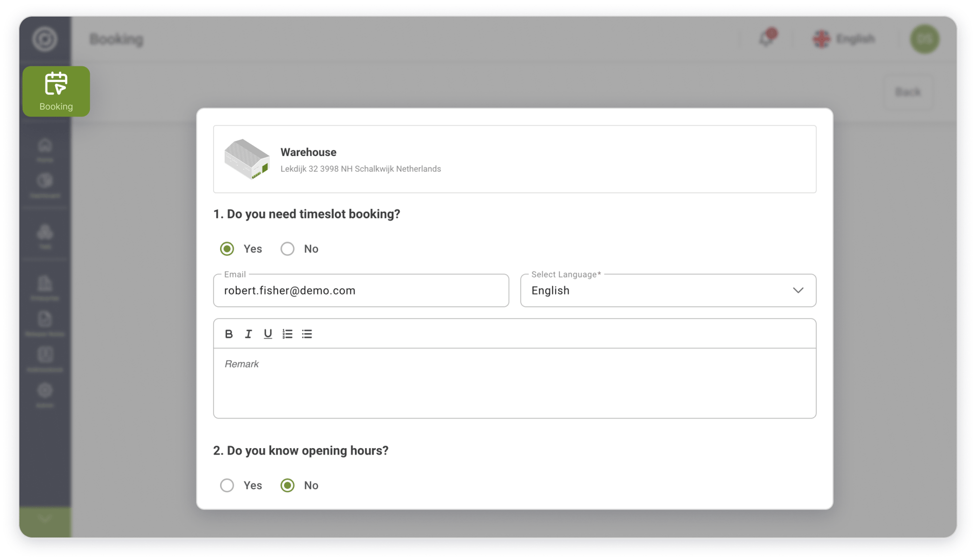Viewport: 976px width, 560px height.
Task: Insert a bulleted list in remark
Action: (x=307, y=334)
